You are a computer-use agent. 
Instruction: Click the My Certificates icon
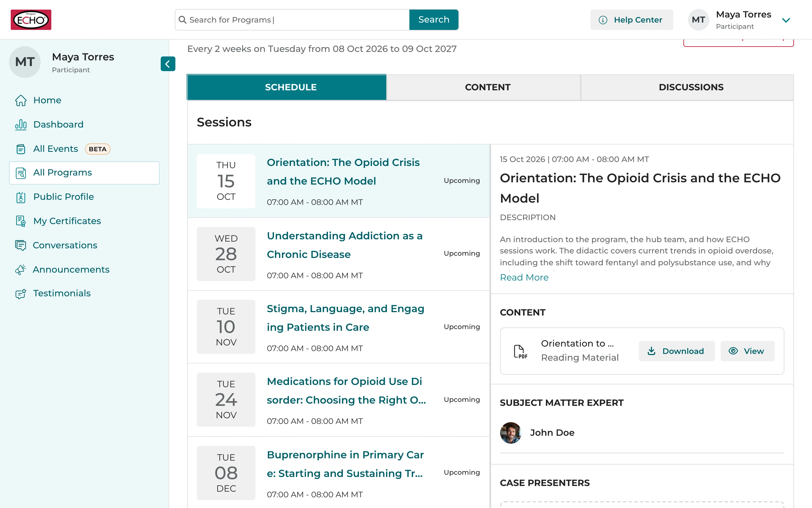point(21,221)
